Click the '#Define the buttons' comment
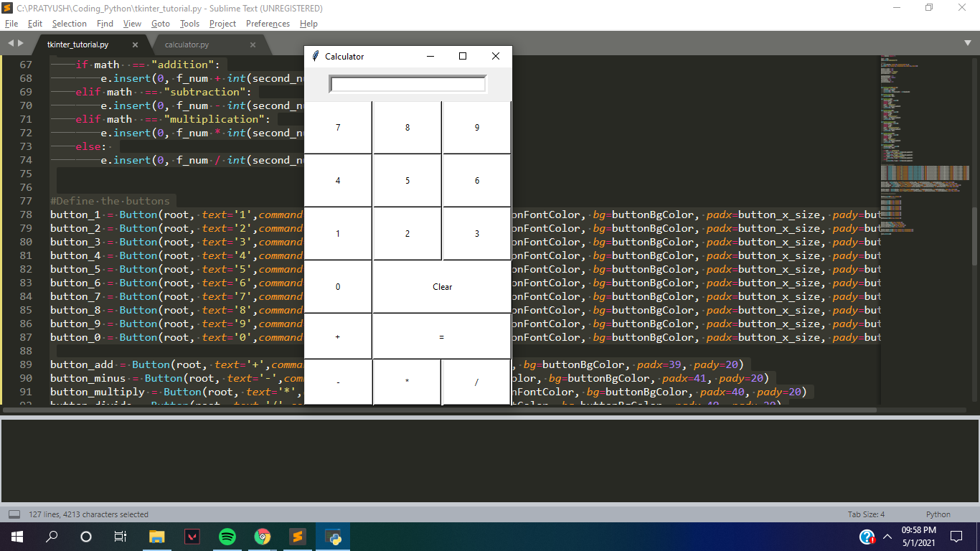The height and width of the screenshot is (551, 980). click(110, 201)
